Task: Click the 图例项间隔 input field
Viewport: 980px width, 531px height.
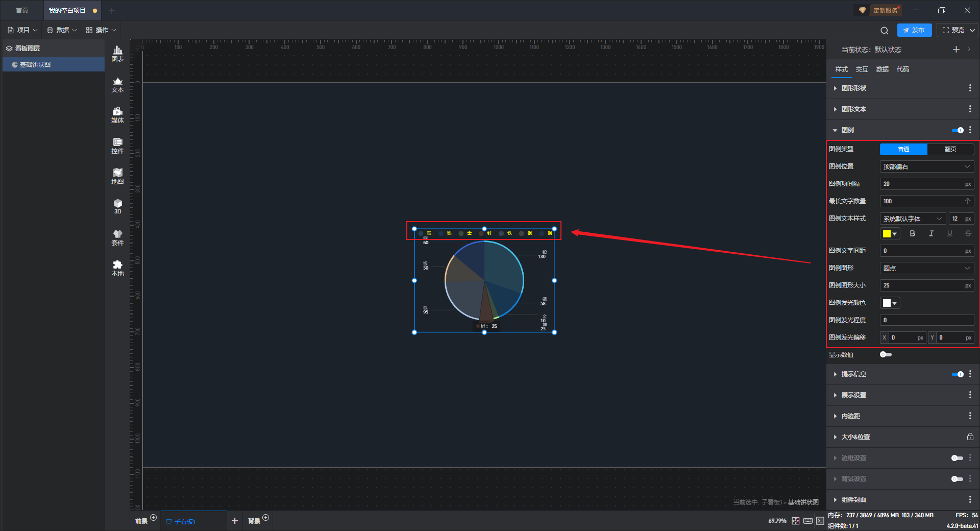Action: [927, 184]
